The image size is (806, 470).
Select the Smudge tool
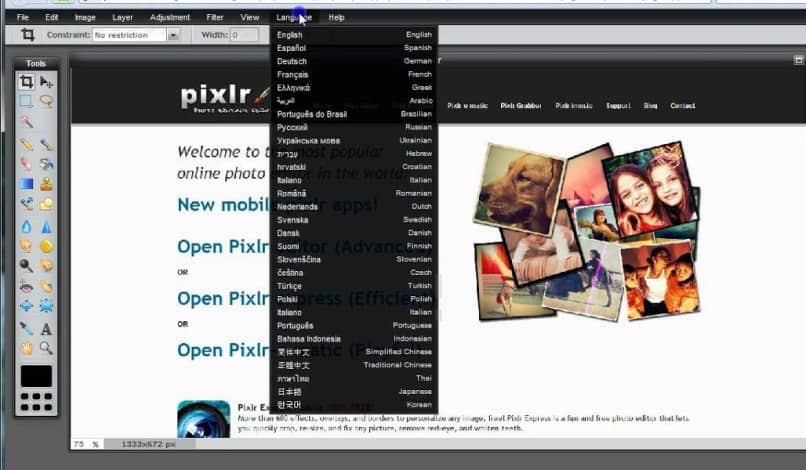[x=26, y=246]
